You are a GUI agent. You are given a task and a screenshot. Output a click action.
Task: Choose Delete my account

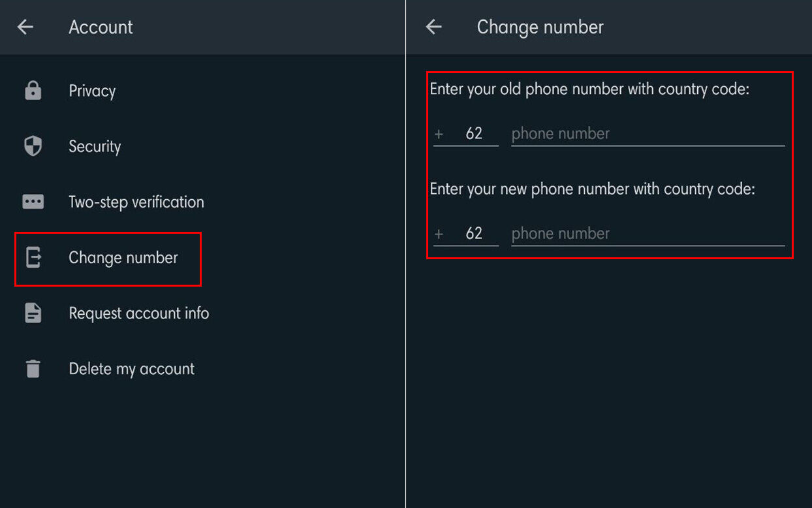click(131, 369)
